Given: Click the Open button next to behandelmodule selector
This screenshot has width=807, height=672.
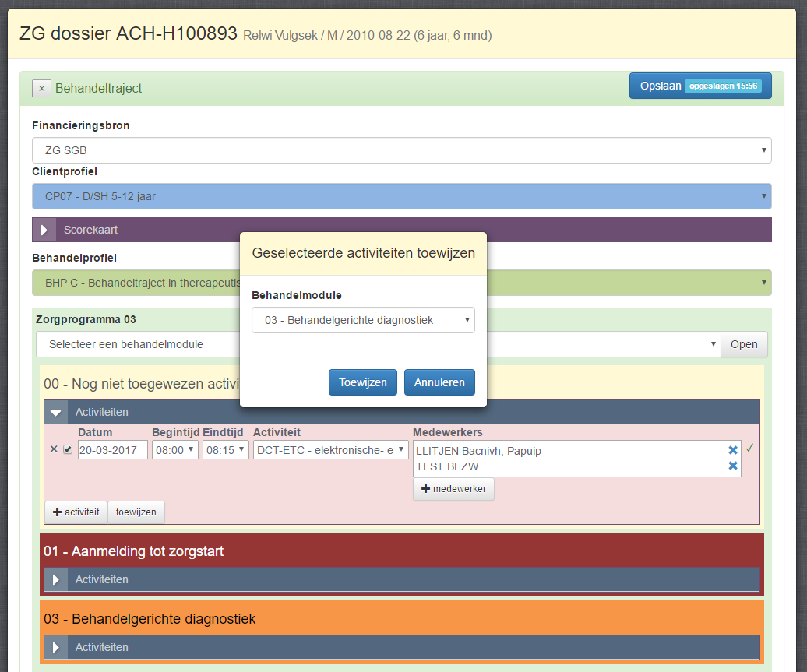Looking at the screenshot, I should [x=743, y=344].
